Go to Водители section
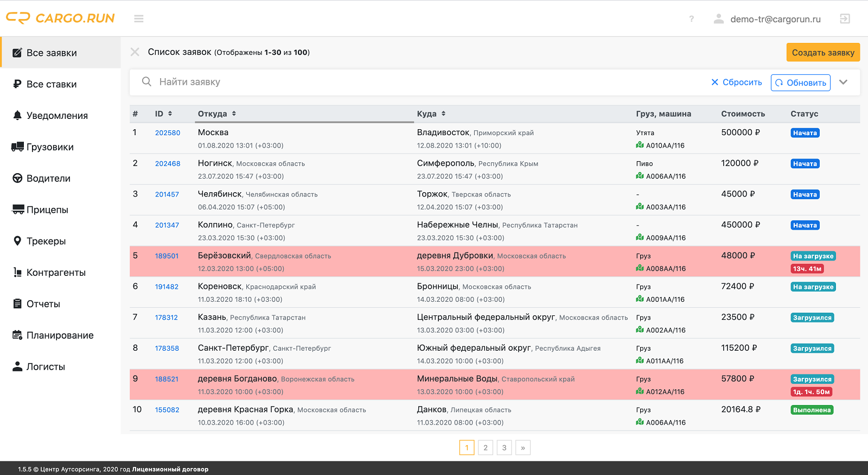 pos(61,179)
